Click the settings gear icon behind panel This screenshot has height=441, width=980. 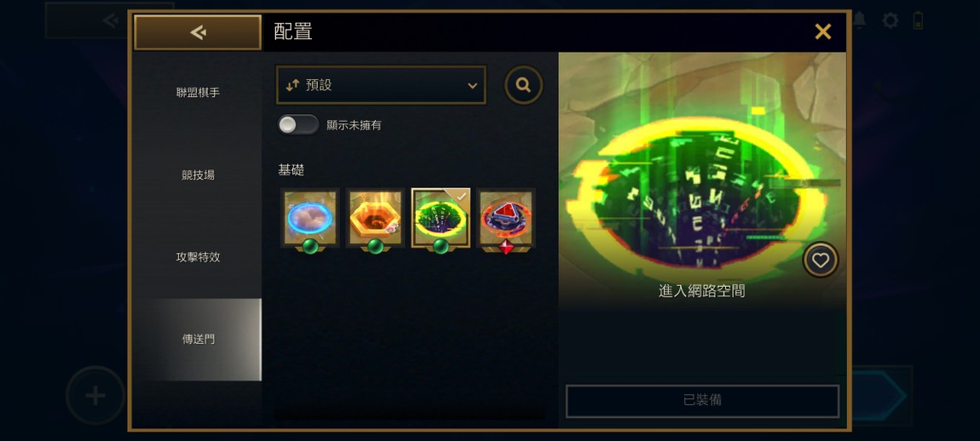[890, 20]
